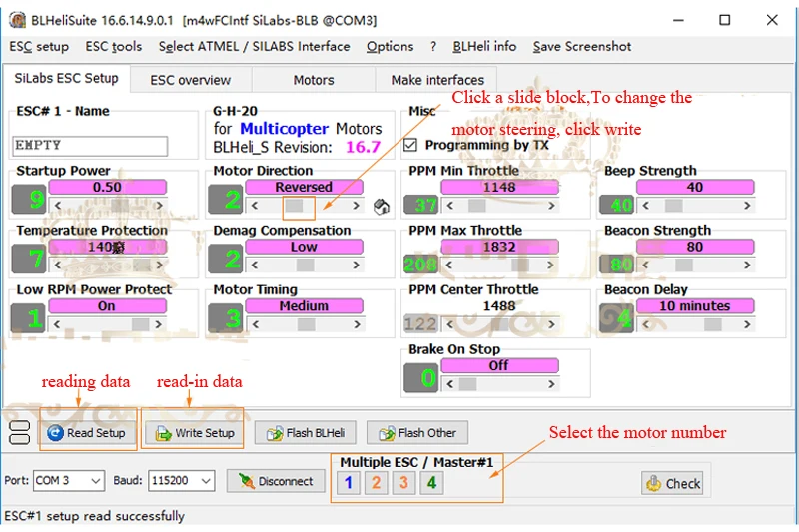The height and width of the screenshot is (532, 799).
Task: Switch to the Motors tab
Action: click(314, 80)
